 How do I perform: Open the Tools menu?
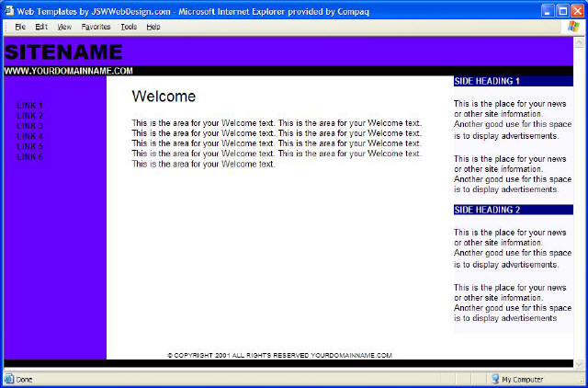click(x=129, y=27)
